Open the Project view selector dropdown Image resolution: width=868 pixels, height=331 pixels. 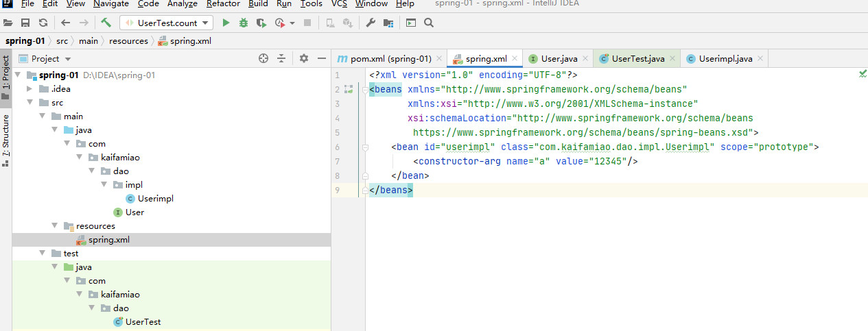tap(45, 59)
